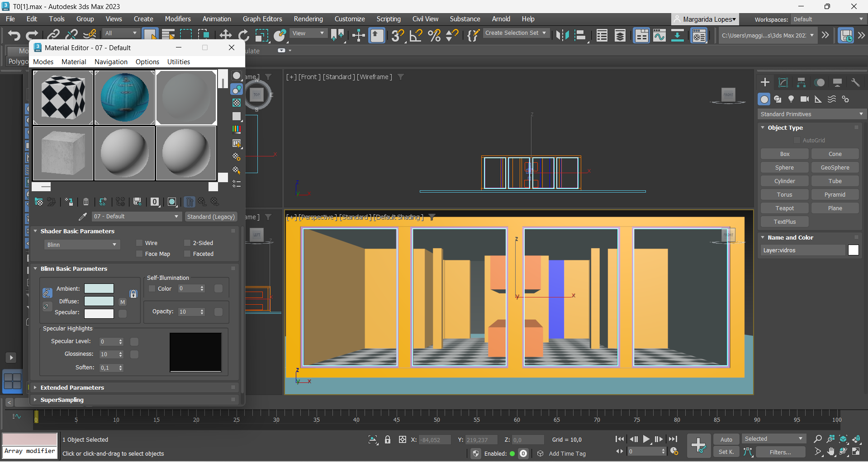
Task: Toggle the Angle Snap icon
Action: [x=416, y=35]
